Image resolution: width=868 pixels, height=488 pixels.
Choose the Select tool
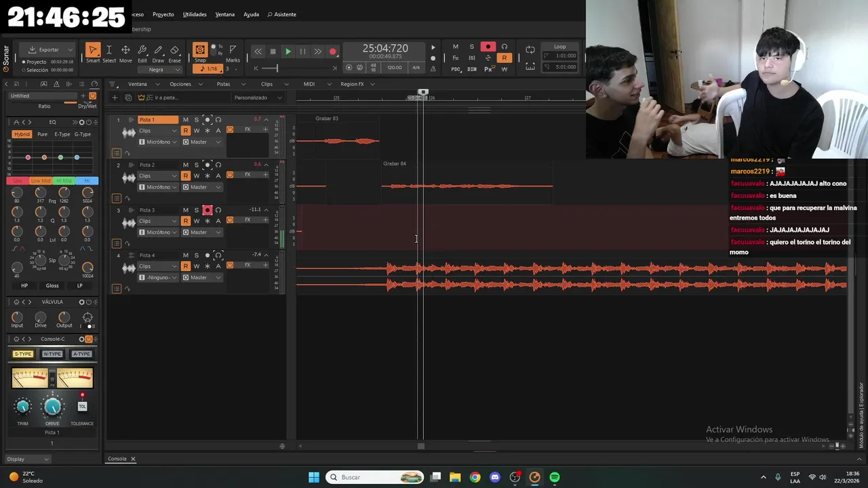109,54
